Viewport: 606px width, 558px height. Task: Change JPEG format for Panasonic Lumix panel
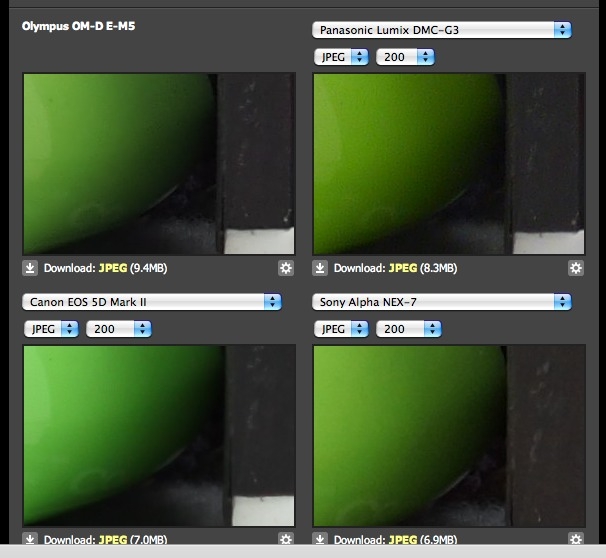click(341, 57)
